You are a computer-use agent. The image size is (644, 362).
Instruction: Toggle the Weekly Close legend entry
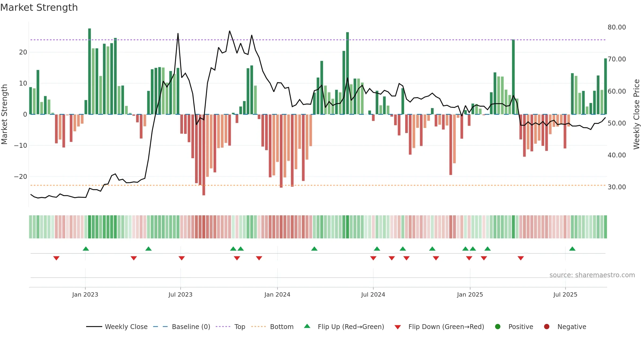point(117,327)
